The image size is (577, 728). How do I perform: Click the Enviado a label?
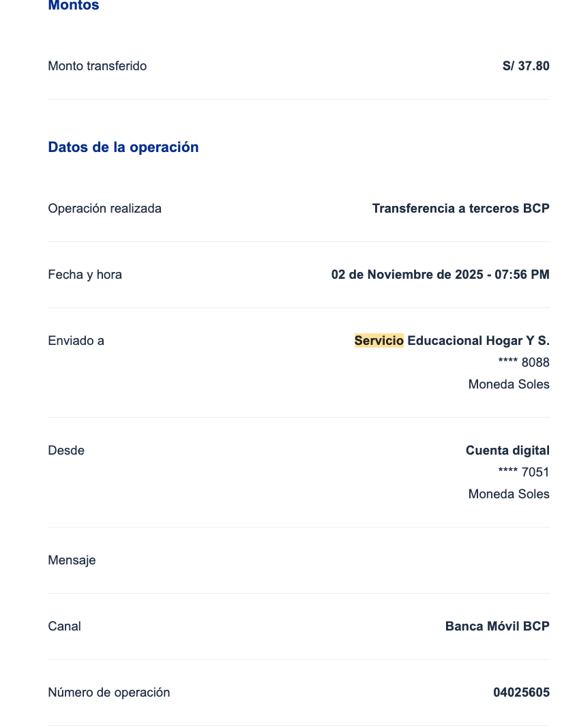point(76,341)
